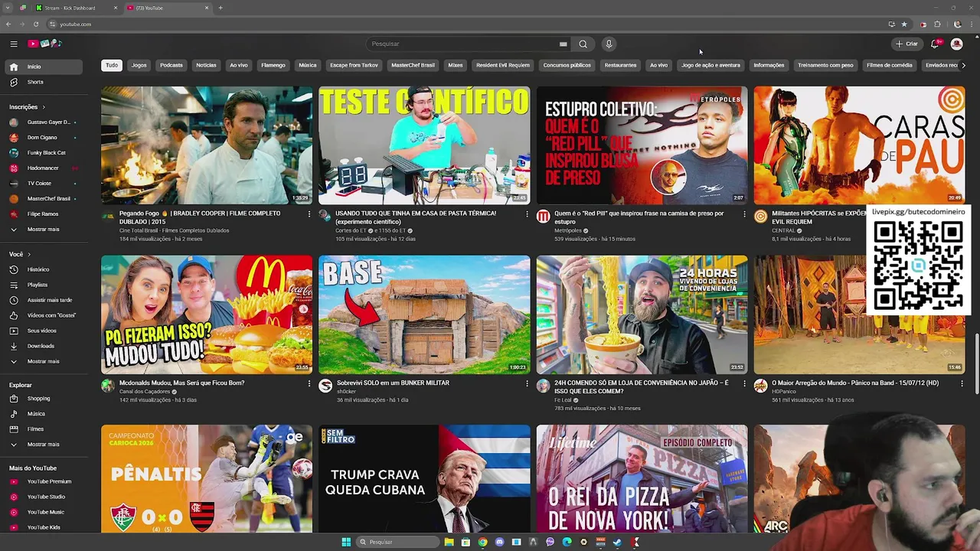Open options for pasta térmica video
This screenshot has height=551, width=980.
pos(527,214)
